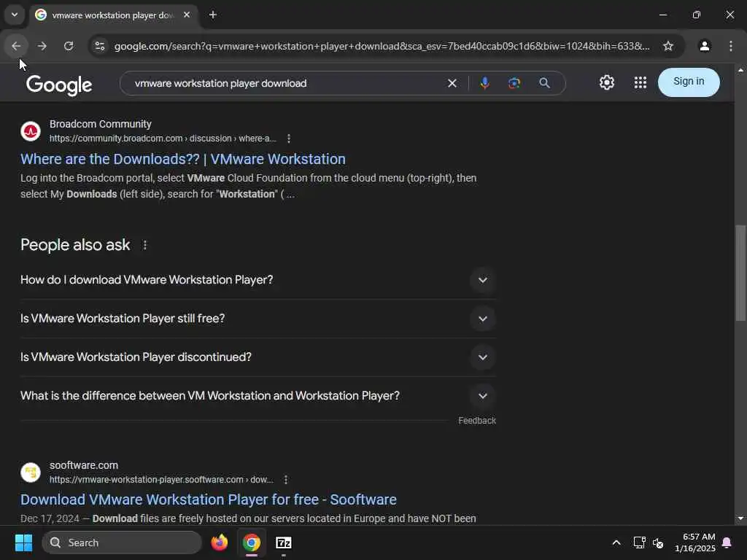The image size is (747, 560).
Task: Click the page vertical scrollbar thumb
Action: (740, 273)
